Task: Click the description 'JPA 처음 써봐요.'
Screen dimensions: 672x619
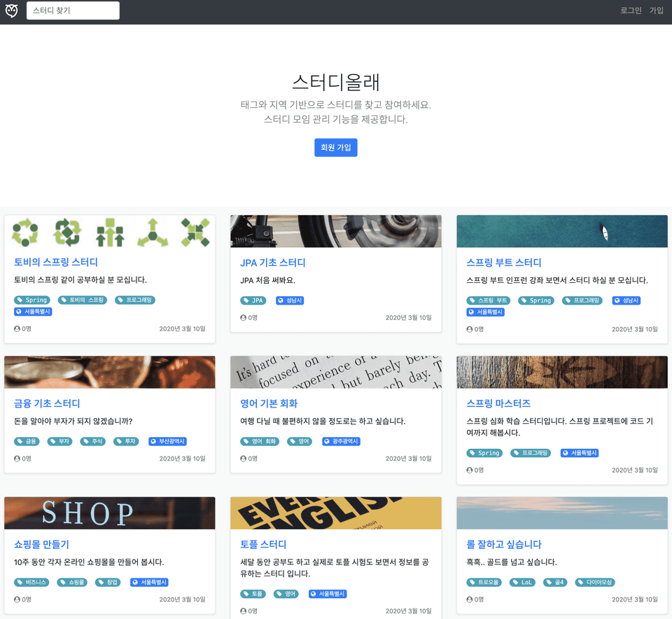Action: pos(268,280)
